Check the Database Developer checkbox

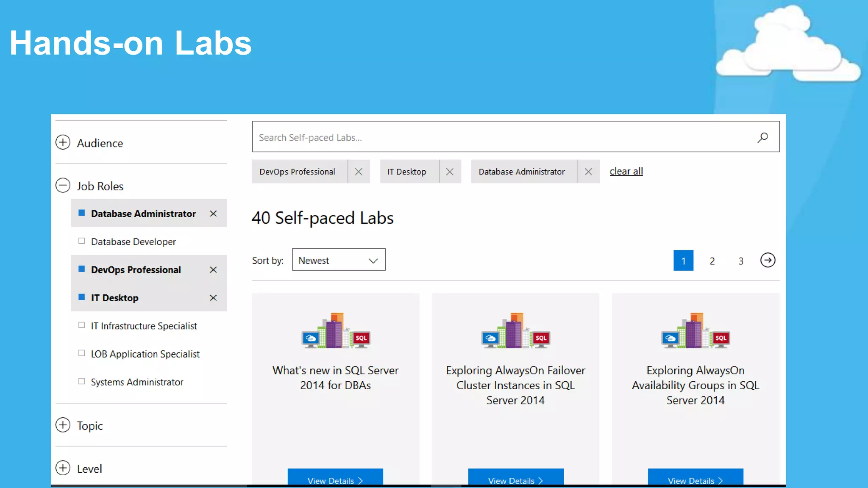(81, 241)
